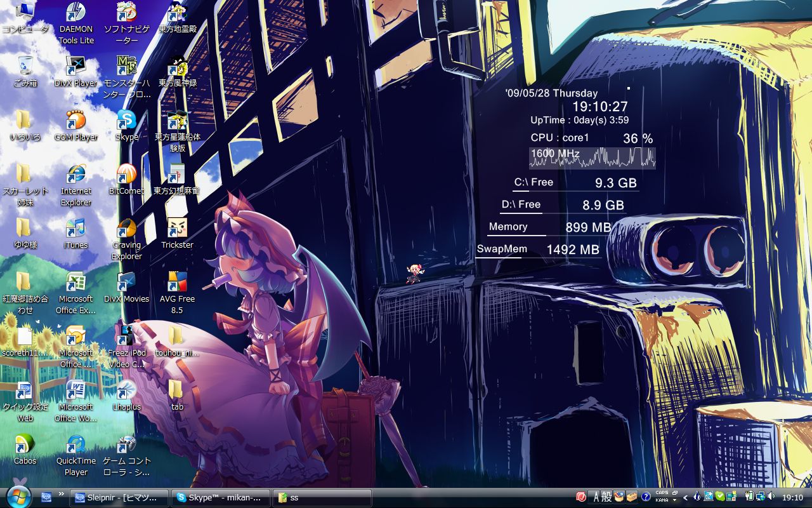This screenshot has width=812, height=508.
Task: Open the ゆゆ様 desktop folder
Action: click(x=25, y=234)
